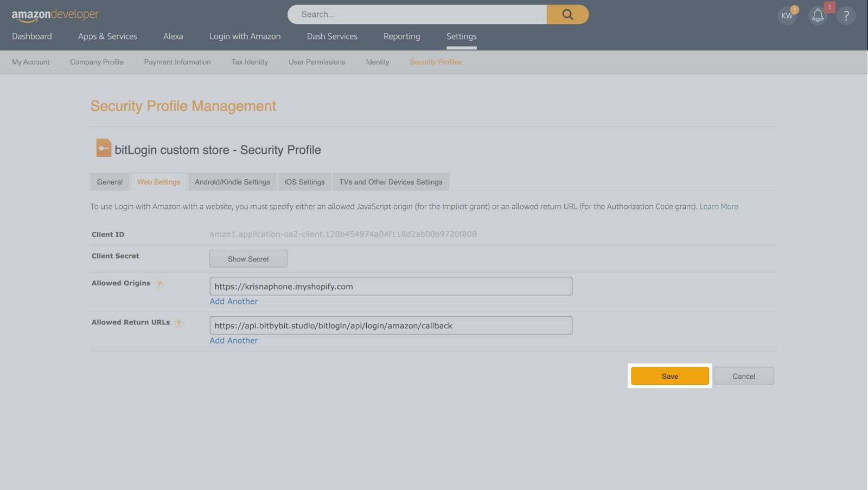Open the Alexa menu item
The image size is (868, 490).
pyautogui.click(x=173, y=36)
